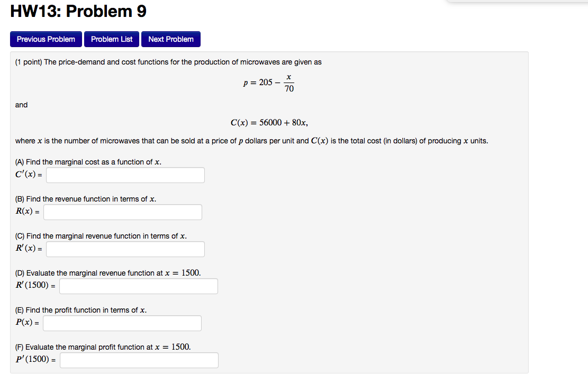Click the R'(1500) answer box for part D
The height and width of the screenshot is (383, 588).
pyautogui.click(x=138, y=286)
